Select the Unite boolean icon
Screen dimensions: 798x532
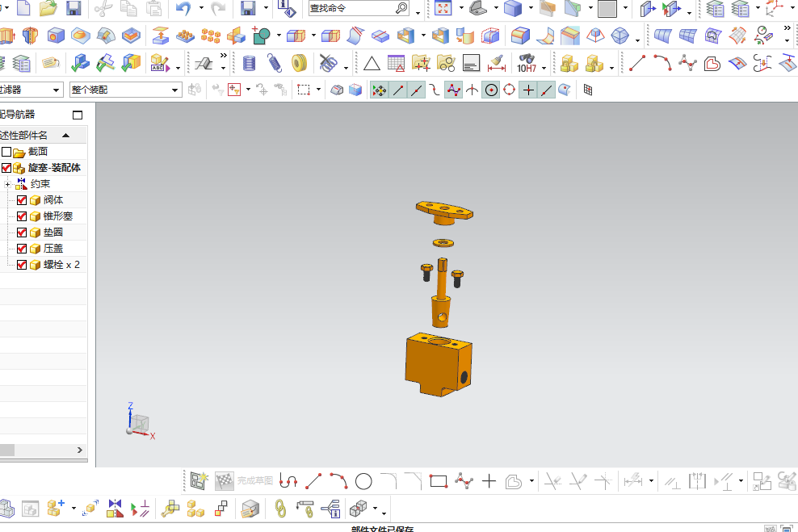[x=262, y=36]
